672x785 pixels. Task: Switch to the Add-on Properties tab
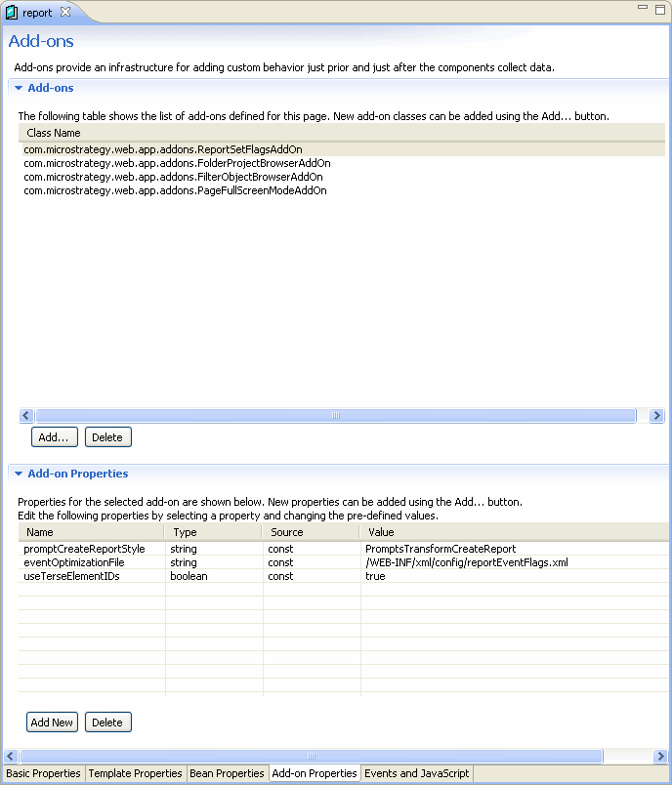(x=315, y=773)
